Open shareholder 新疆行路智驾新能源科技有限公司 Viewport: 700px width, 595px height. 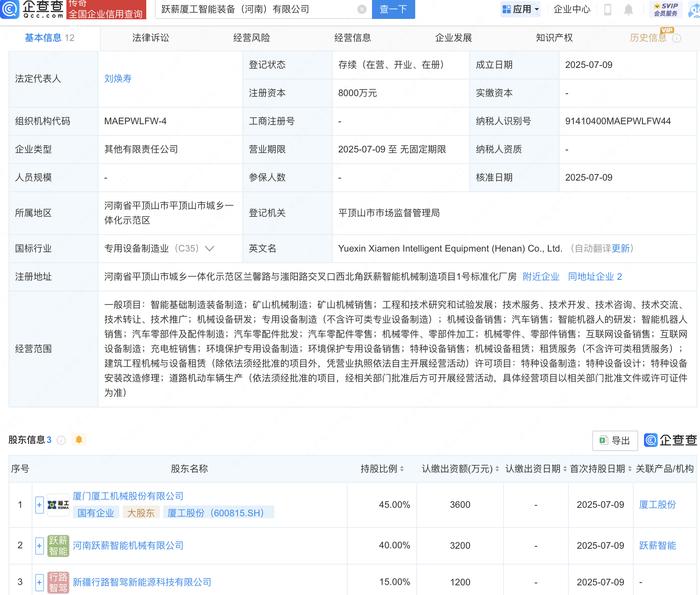coord(142,582)
